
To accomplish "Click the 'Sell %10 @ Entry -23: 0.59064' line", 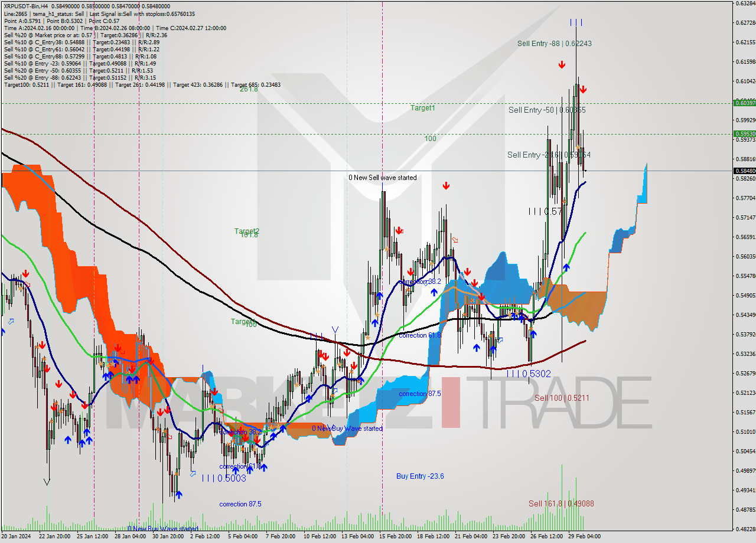I will point(80,63).
